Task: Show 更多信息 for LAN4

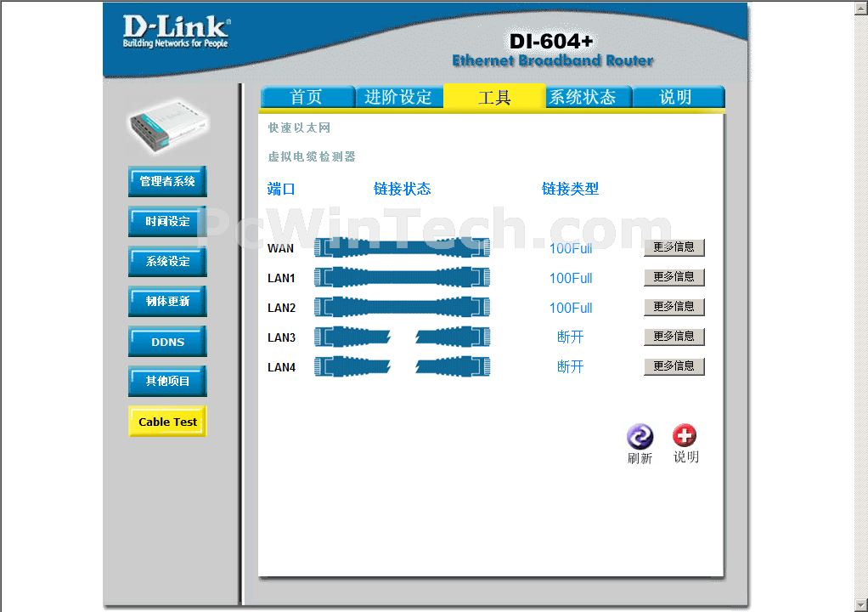Action: [x=674, y=366]
